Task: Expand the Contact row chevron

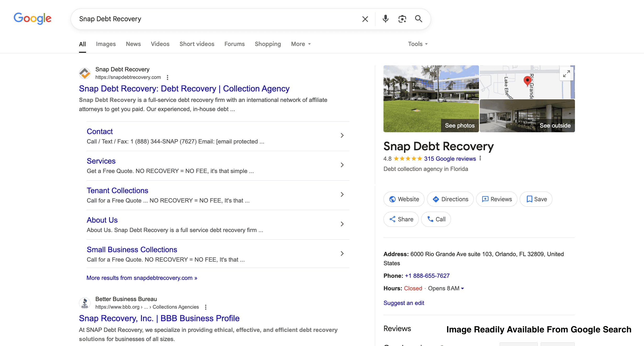Action: pos(342,135)
